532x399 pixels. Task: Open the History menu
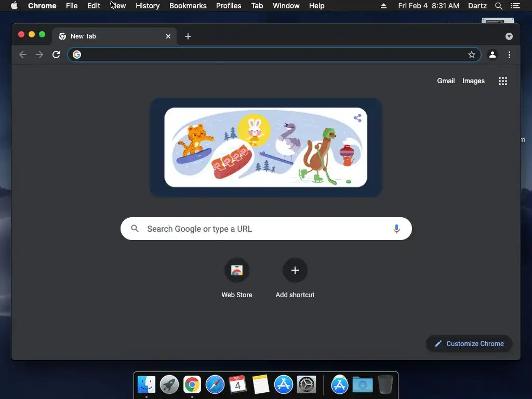pos(148,6)
